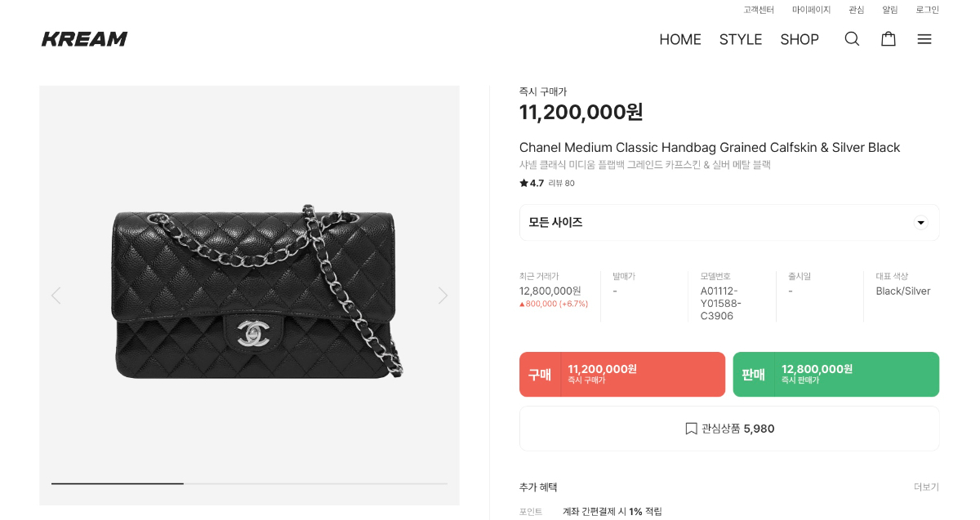Show the previous product image arrow

[56, 296]
